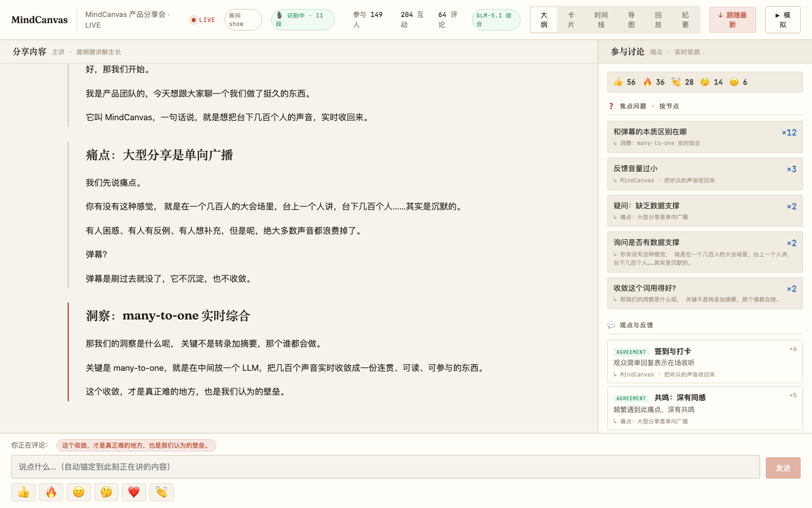Viewport: 812px width, 508px height.
Task: Click the clapping reaction count of 28
Action: click(x=683, y=82)
